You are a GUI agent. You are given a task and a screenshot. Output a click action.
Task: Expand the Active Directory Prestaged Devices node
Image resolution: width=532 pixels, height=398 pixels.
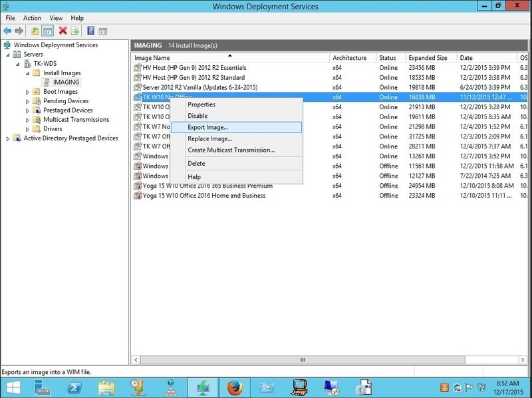(7, 139)
